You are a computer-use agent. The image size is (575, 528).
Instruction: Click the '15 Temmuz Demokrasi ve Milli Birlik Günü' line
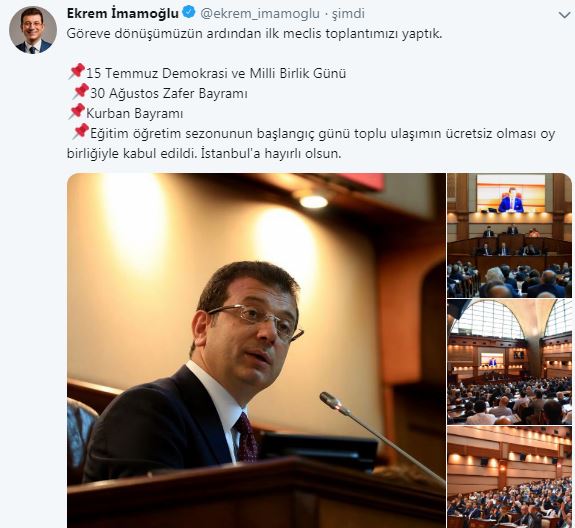[x=216, y=73]
